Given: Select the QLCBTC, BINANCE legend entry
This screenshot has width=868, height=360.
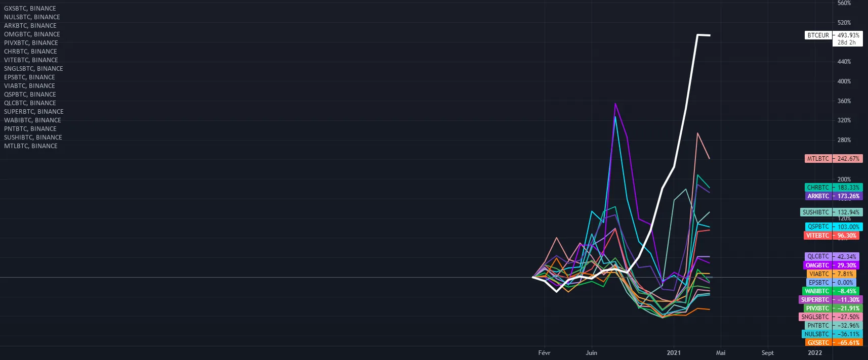Looking at the screenshot, I should tap(30, 103).
